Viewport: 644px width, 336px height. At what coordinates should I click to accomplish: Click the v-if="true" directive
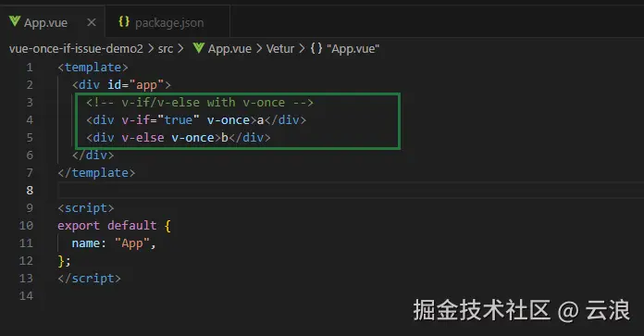click(161, 120)
